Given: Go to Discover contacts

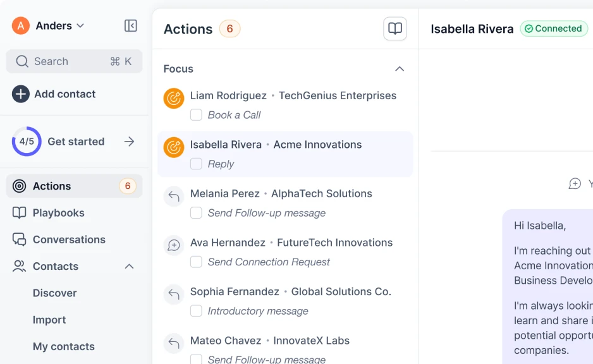Looking at the screenshot, I should click(55, 293).
